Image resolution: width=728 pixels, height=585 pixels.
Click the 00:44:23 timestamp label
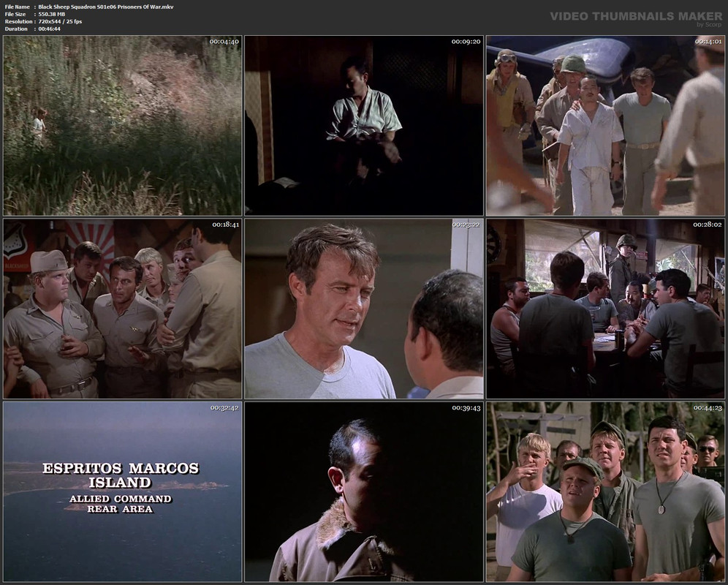click(x=708, y=408)
